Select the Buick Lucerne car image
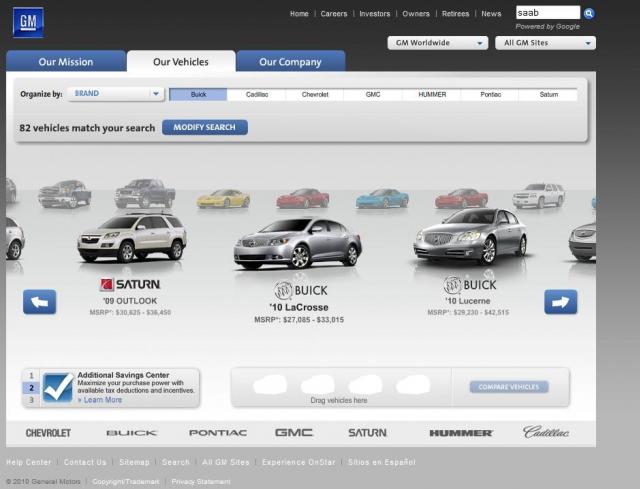The height and width of the screenshot is (489, 640). click(x=470, y=237)
